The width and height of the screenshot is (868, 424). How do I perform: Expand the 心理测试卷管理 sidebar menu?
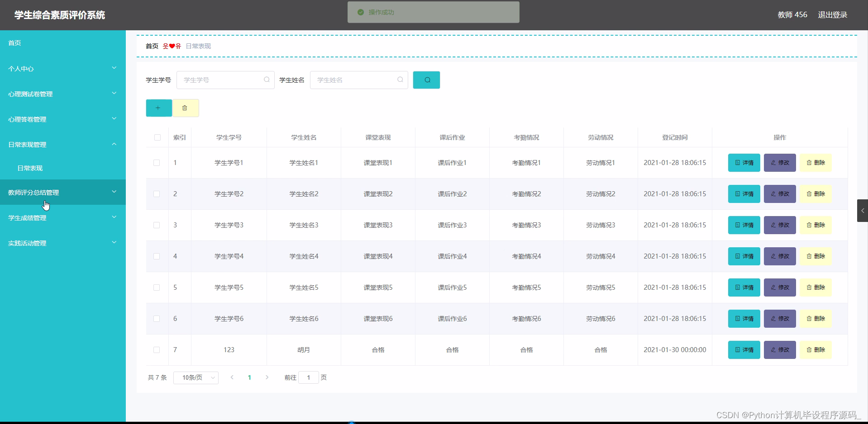point(63,94)
